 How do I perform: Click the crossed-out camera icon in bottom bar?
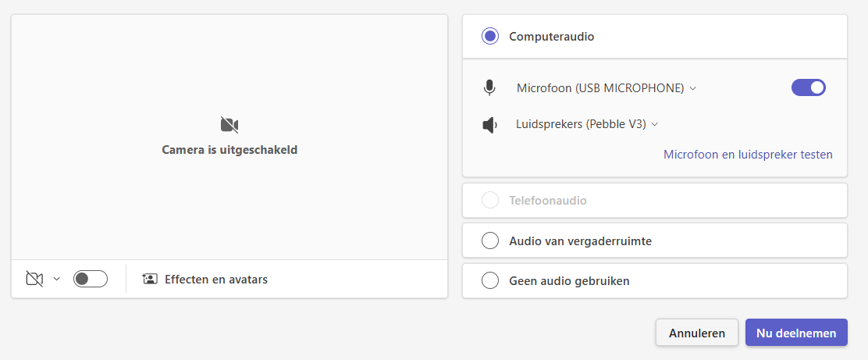(x=34, y=279)
